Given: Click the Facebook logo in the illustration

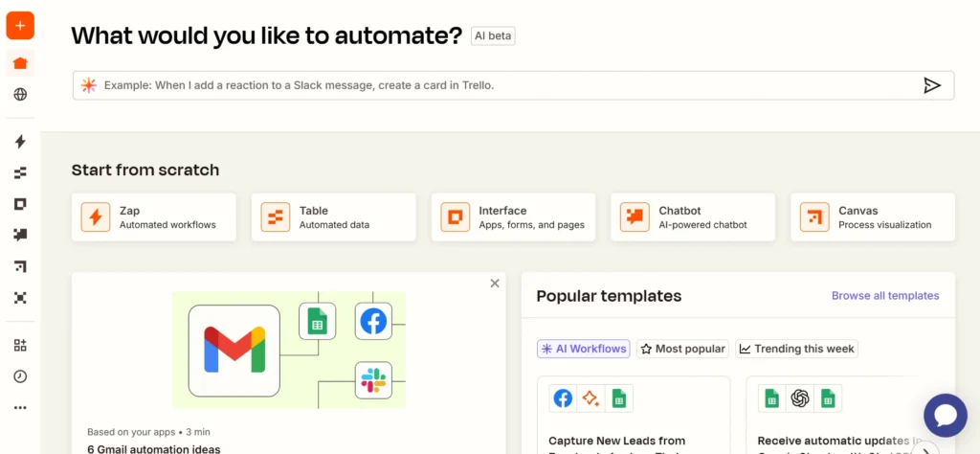Looking at the screenshot, I should pos(374,322).
